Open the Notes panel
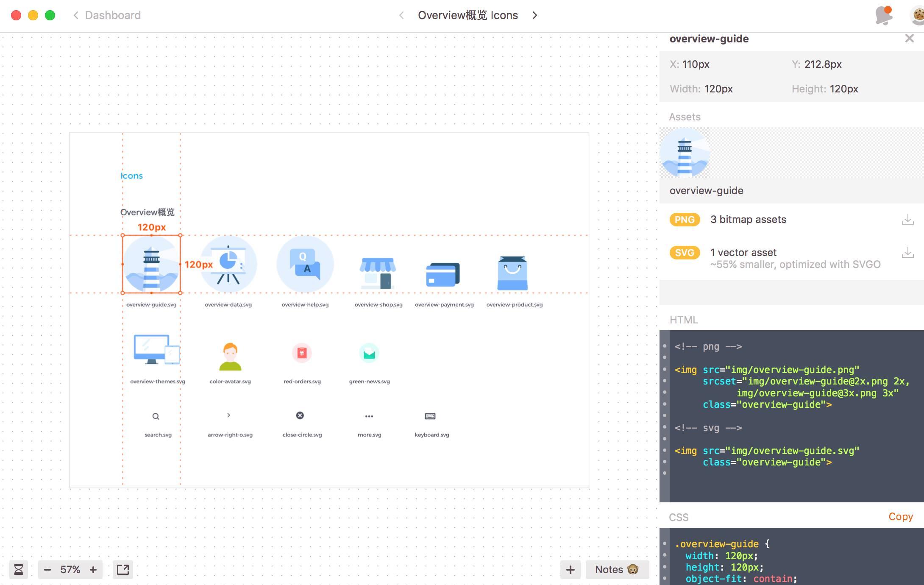 (617, 569)
